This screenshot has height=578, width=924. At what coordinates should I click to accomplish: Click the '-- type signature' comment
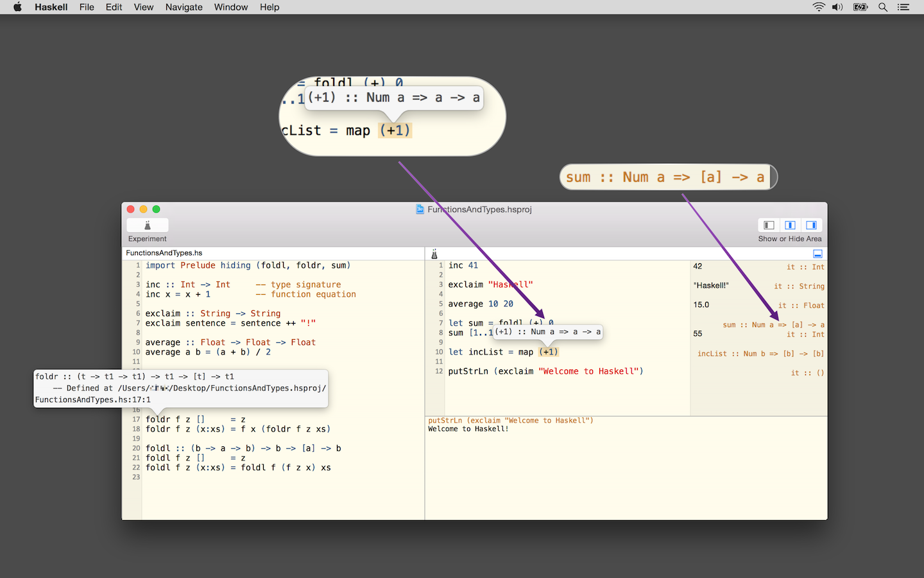pos(298,285)
